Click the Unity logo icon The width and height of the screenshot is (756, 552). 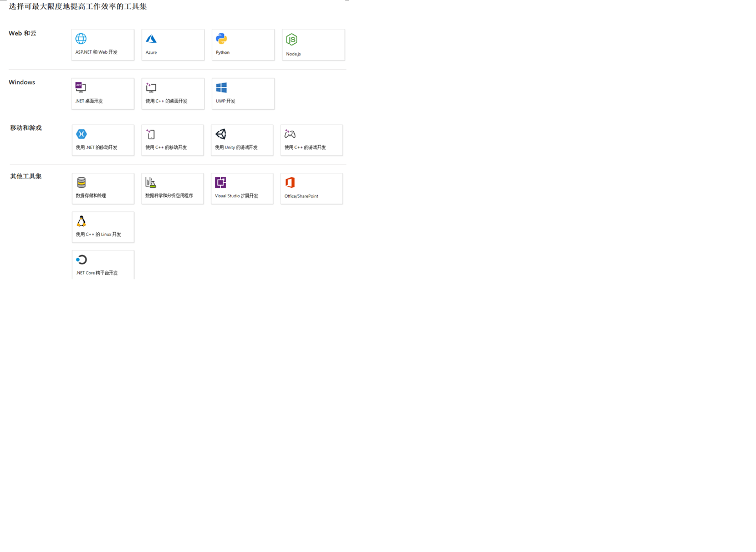click(x=221, y=134)
